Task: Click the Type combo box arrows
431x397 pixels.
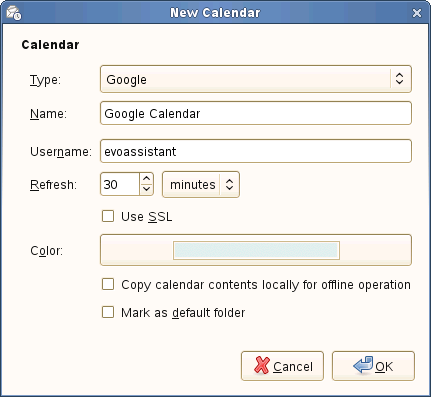Action: coord(399,79)
